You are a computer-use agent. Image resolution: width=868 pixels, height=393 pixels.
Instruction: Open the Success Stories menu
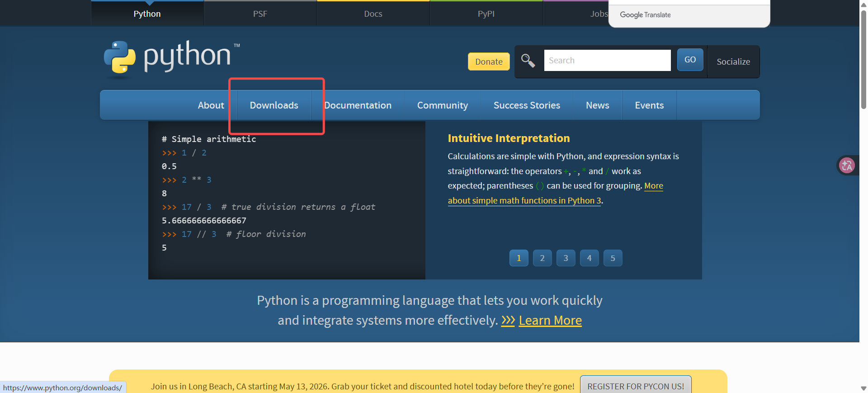tap(527, 105)
